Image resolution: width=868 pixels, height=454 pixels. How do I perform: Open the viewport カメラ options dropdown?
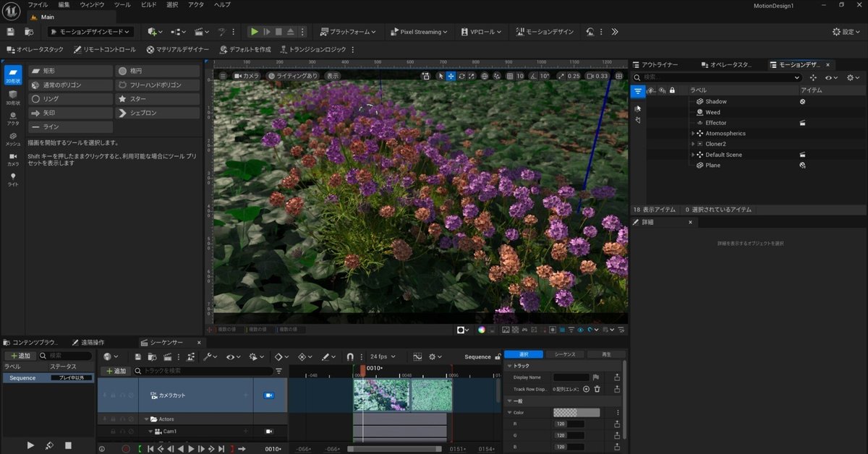[x=246, y=76]
